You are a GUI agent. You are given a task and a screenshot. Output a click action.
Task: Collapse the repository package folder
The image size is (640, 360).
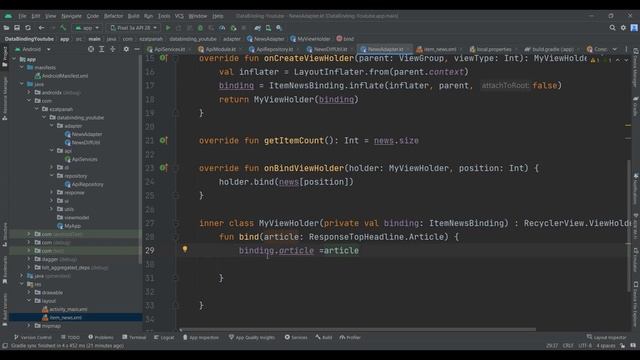point(52,176)
